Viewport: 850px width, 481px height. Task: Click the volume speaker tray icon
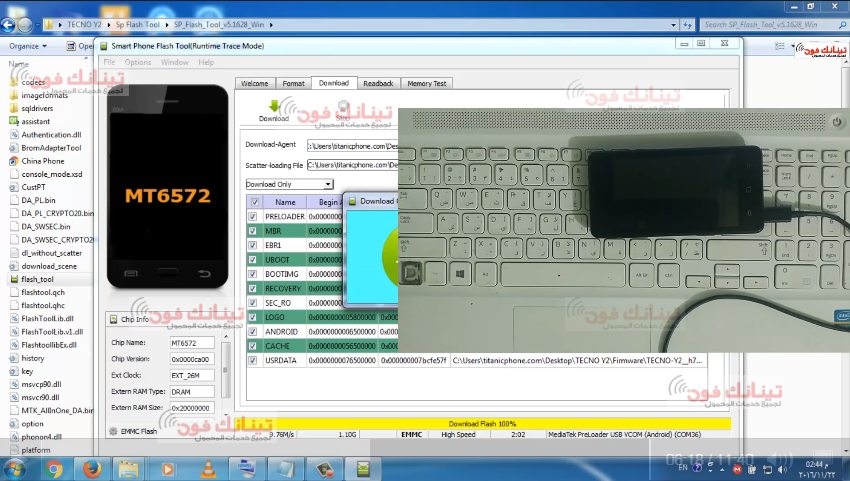click(x=782, y=469)
